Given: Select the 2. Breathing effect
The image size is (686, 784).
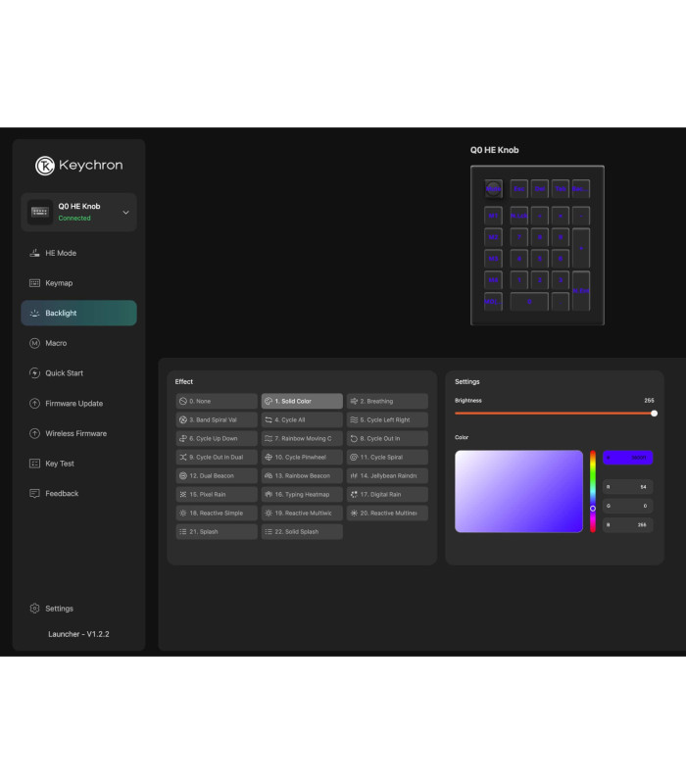Looking at the screenshot, I should (x=387, y=401).
